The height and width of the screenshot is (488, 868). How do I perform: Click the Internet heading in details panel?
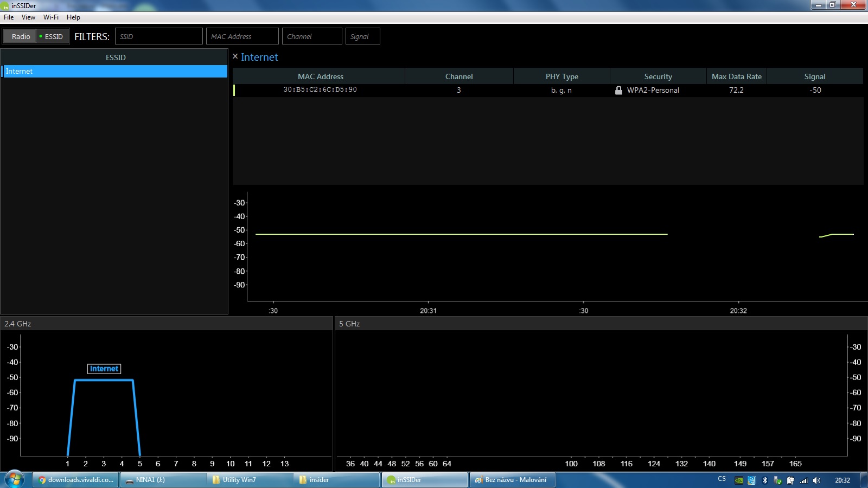click(259, 57)
